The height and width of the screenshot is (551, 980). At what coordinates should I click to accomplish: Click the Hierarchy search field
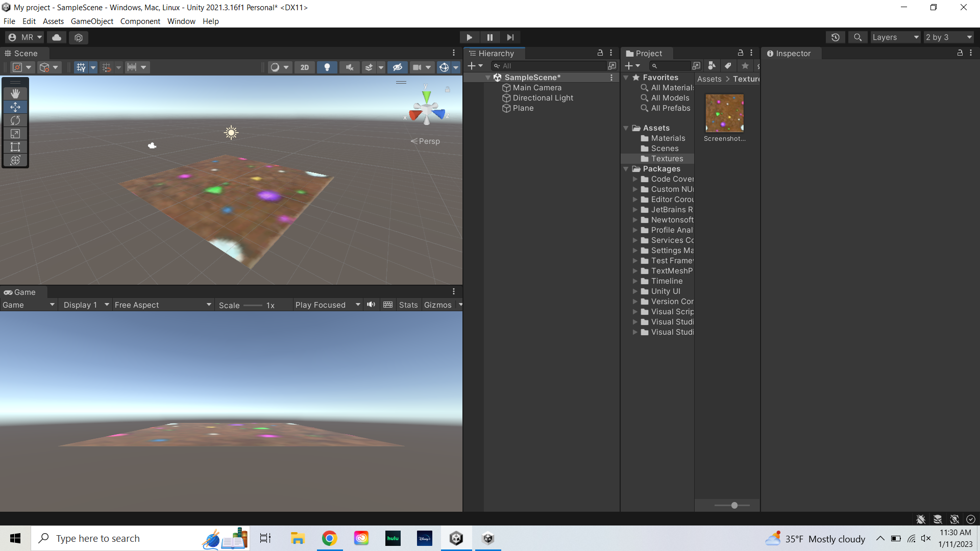(549, 66)
